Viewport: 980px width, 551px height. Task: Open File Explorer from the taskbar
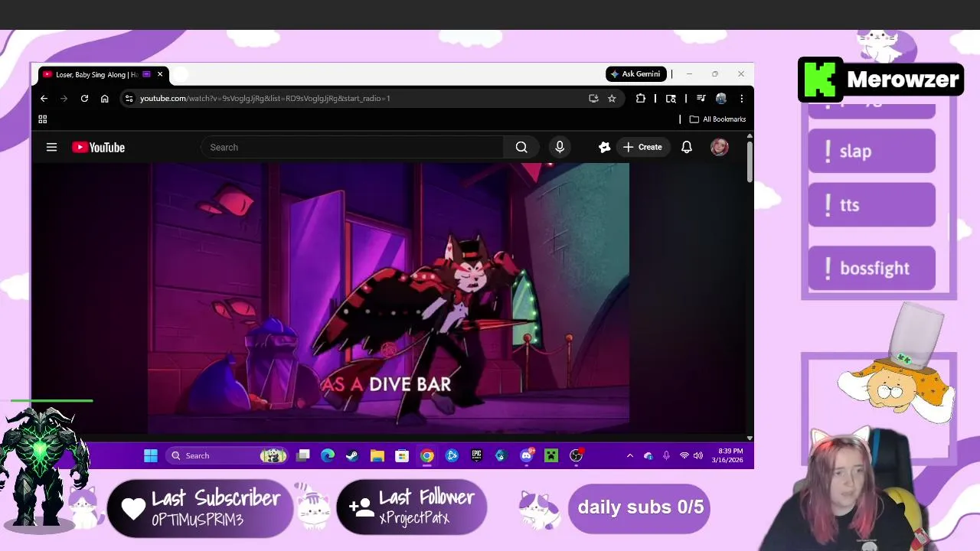click(377, 456)
